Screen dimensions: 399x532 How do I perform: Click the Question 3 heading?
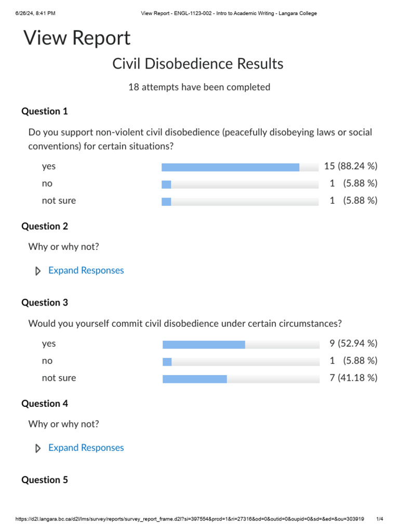point(45,303)
